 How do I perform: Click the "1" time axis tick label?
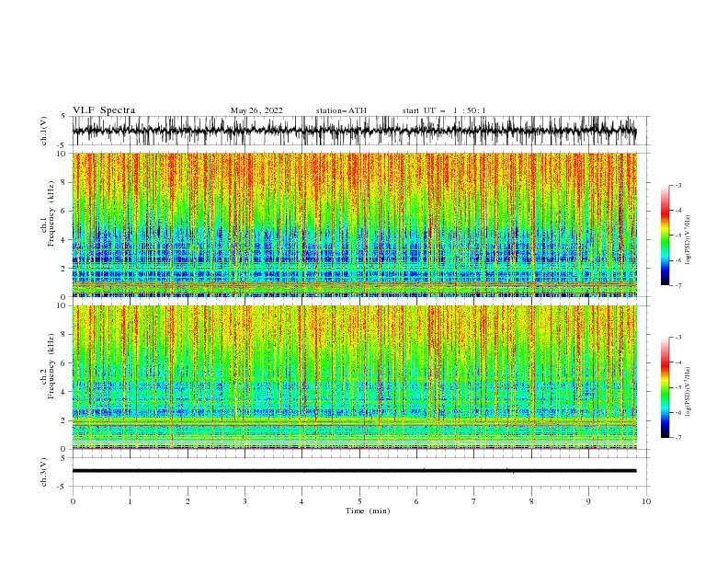click(x=130, y=501)
